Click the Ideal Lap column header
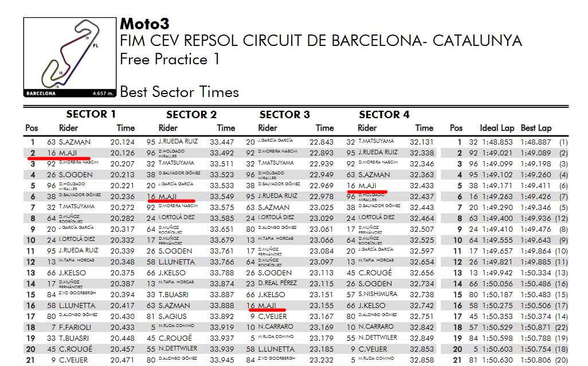This screenshot has height=366, width=588. tap(497, 128)
